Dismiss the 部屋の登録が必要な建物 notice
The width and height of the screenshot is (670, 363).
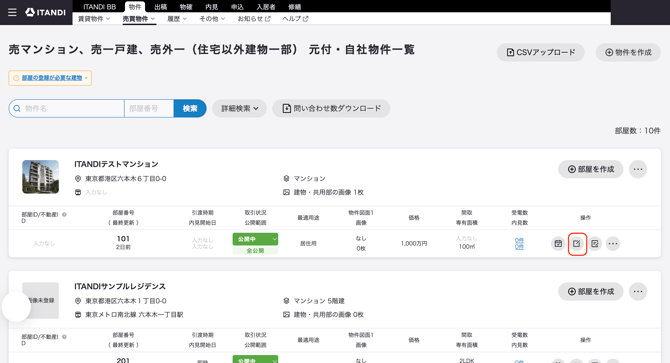(x=86, y=78)
